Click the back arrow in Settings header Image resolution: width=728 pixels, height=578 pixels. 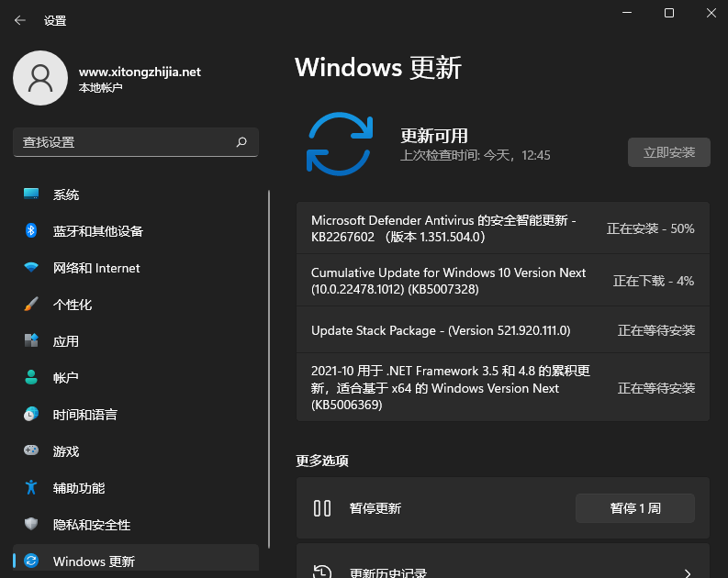(x=19, y=20)
